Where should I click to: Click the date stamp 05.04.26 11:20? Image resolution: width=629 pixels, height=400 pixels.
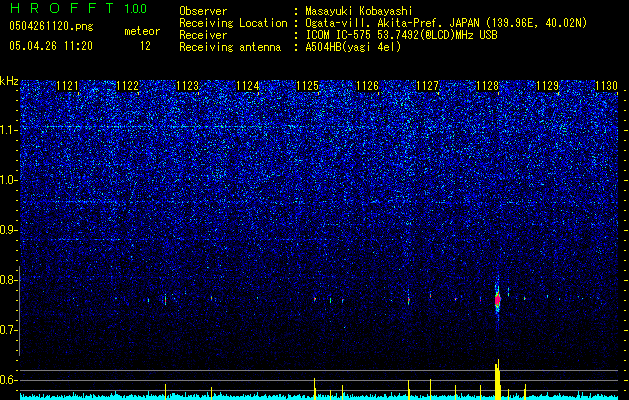[x=51, y=46]
